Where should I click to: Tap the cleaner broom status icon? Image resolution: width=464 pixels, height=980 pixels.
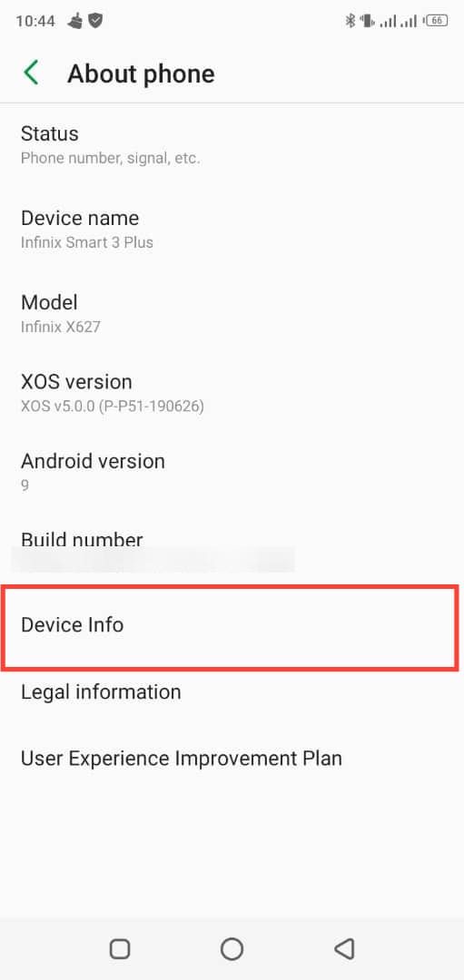(74, 21)
